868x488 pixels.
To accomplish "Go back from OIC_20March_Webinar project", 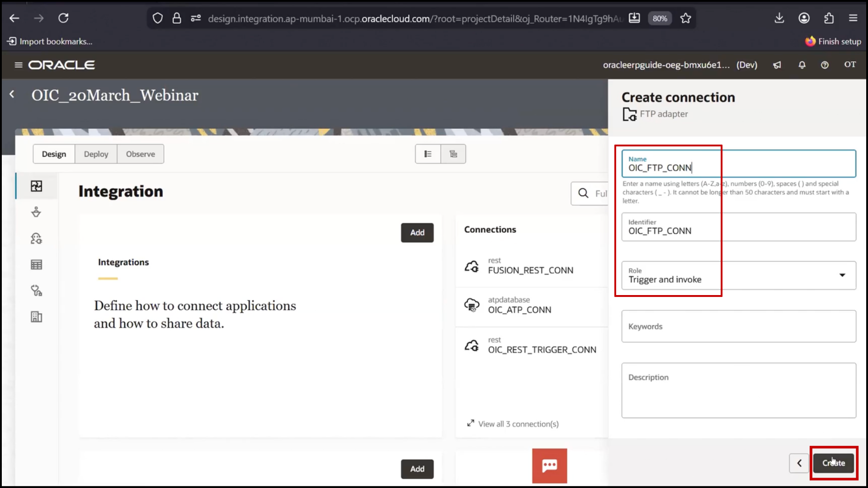I will click(x=12, y=94).
